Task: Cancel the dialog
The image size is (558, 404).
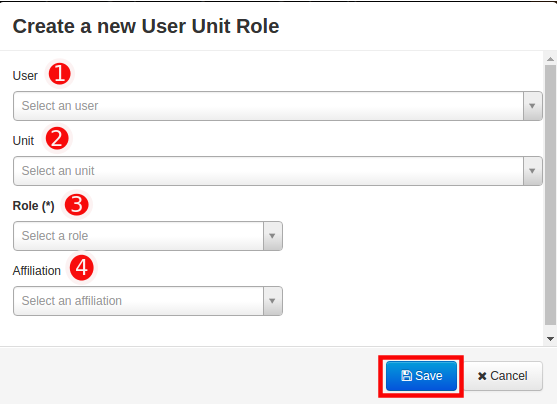Action: coord(503,376)
